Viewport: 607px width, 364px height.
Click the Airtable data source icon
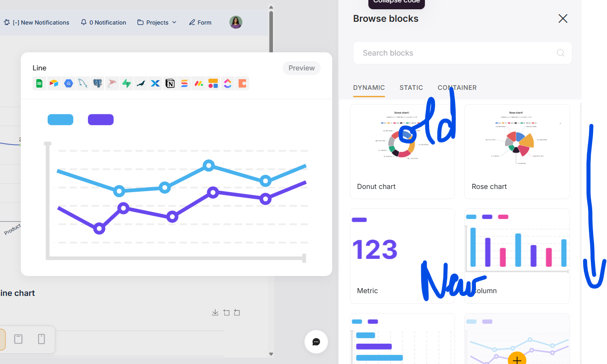coord(54,83)
